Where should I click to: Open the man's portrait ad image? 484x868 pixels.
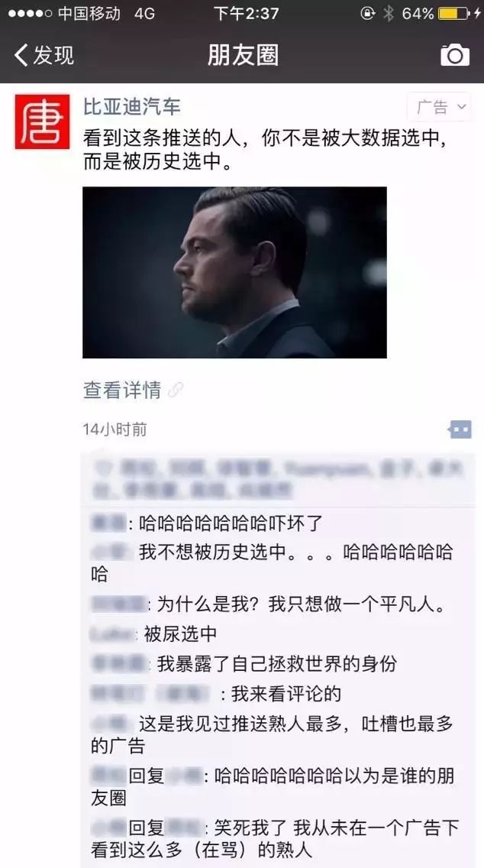click(x=234, y=272)
